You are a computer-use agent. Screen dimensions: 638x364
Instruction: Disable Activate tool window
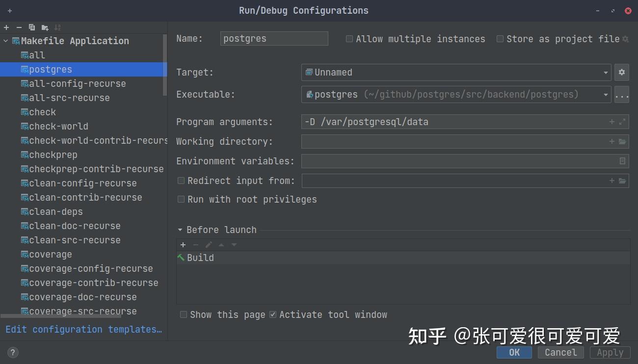coord(273,314)
